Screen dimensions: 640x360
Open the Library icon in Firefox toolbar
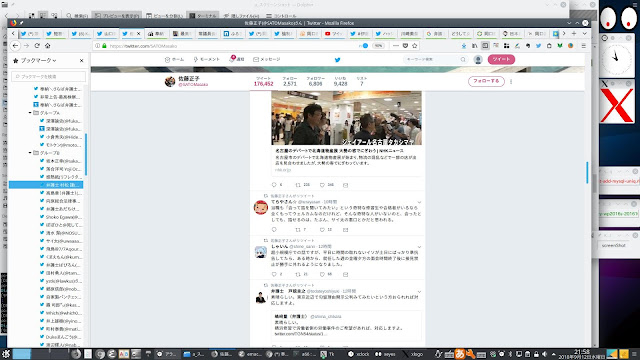point(474,46)
